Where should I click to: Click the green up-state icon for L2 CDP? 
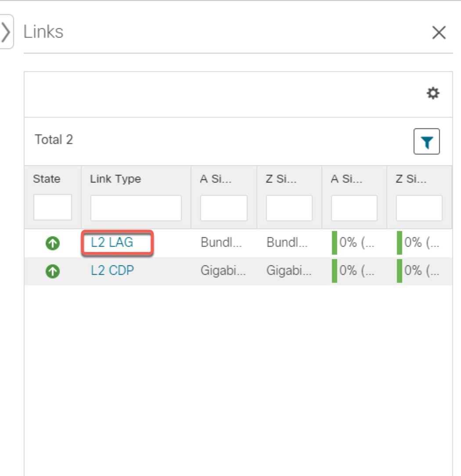click(x=52, y=271)
